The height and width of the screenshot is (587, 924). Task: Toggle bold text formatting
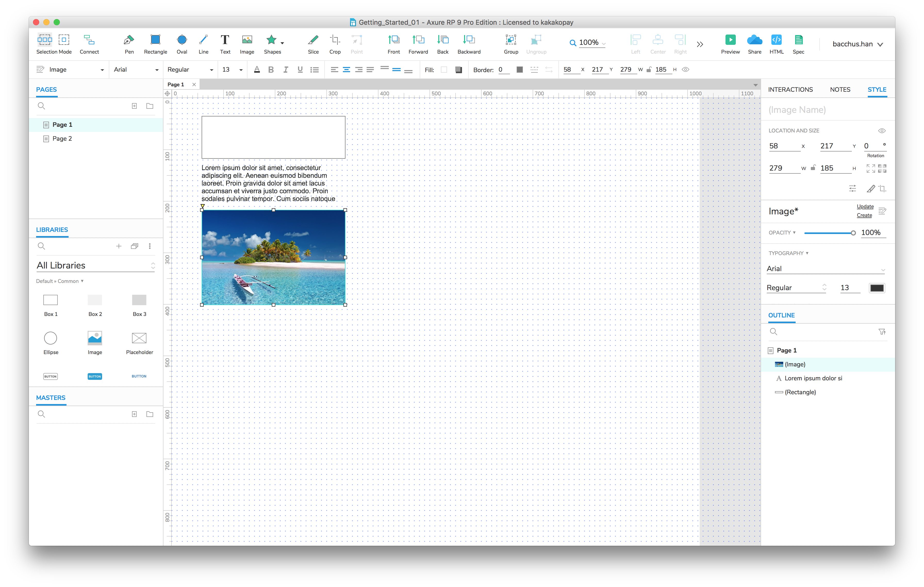(271, 70)
